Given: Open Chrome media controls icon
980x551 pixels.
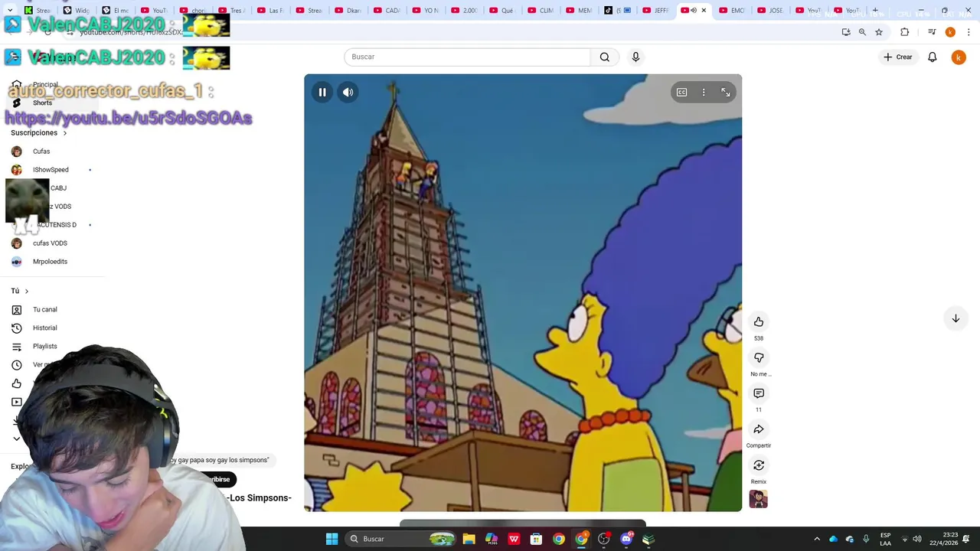Looking at the screenshot, I should tap(932, 32).
